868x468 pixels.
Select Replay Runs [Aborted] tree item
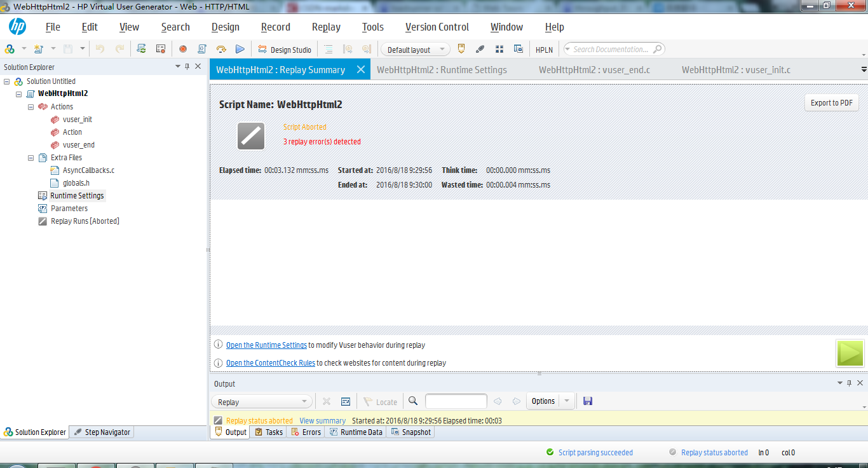(85, 221)
